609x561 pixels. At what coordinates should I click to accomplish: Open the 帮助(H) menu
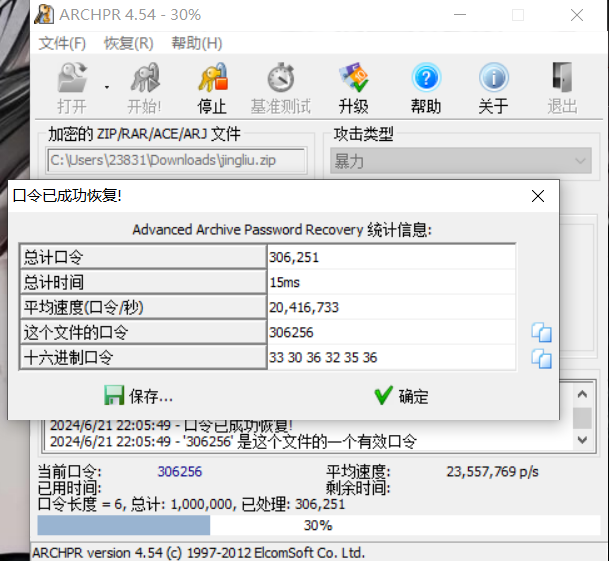point(197,43)
